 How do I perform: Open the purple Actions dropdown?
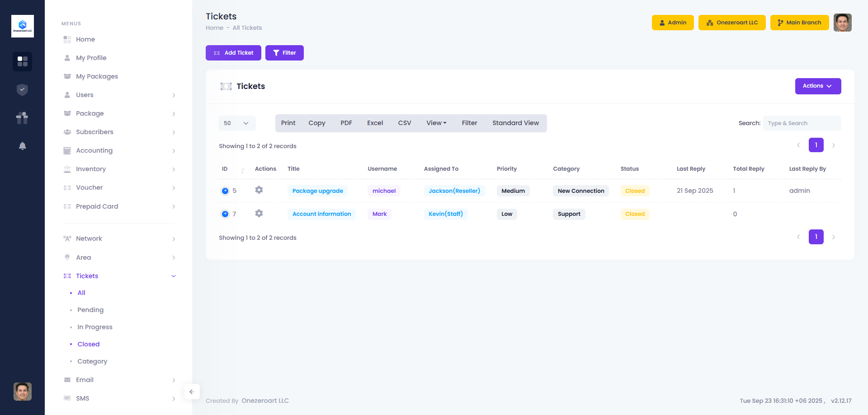pyautogui.click(x=817, y=86)
